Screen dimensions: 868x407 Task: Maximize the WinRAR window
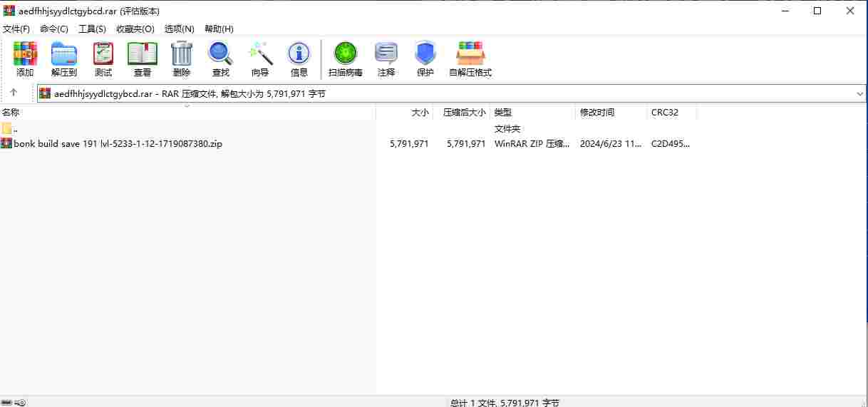tap(817, 11)
